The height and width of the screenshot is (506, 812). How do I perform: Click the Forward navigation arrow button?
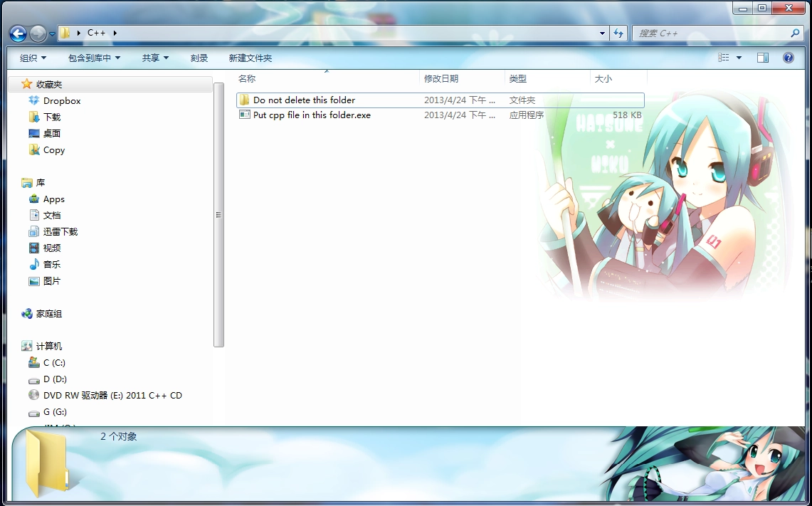pyautogui.click(x=38, y=33)
